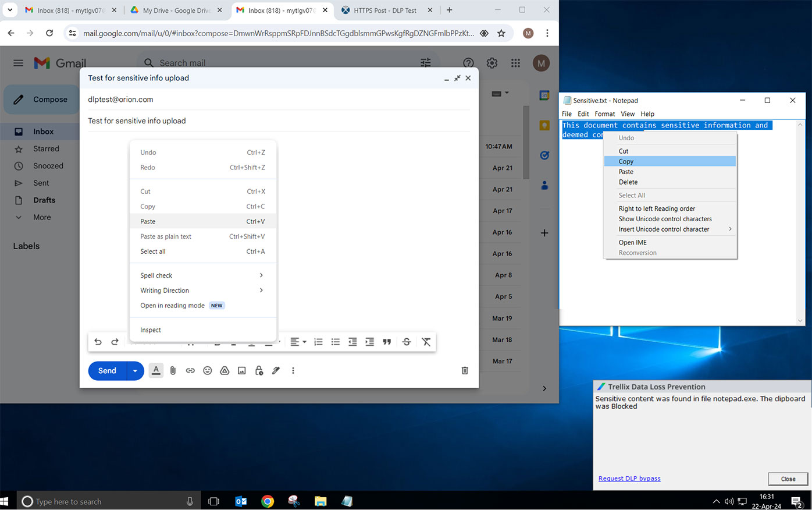This screenshot has width=812, height=510.
Task: Toggle confidential mode lock icon
Action: coord(259,370)
